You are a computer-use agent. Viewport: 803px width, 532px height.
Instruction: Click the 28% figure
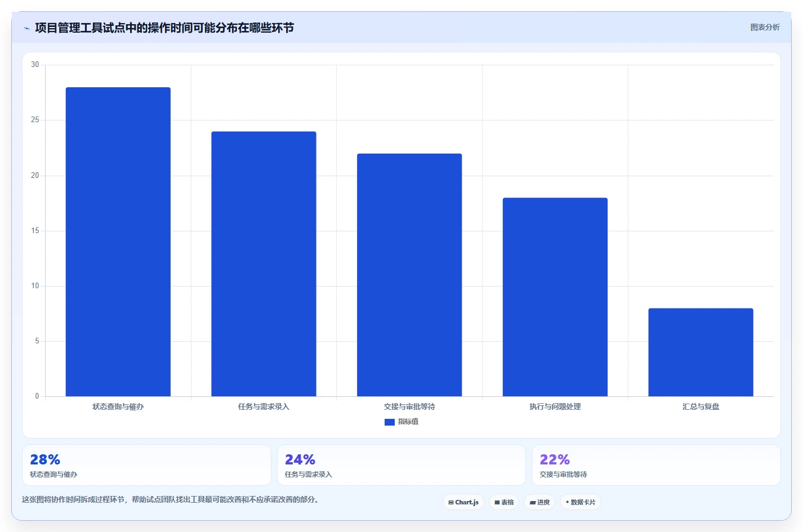45,459
